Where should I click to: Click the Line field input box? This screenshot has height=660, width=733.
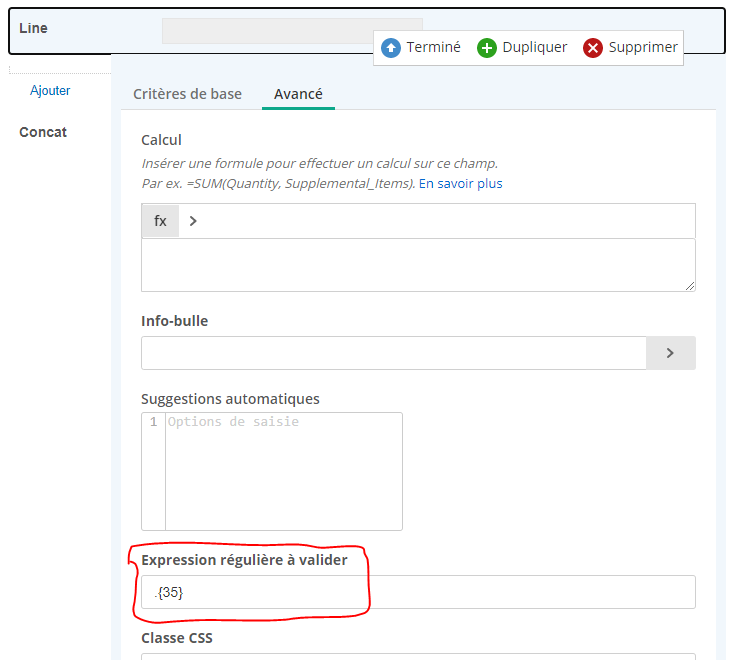[x=292, y=31]
